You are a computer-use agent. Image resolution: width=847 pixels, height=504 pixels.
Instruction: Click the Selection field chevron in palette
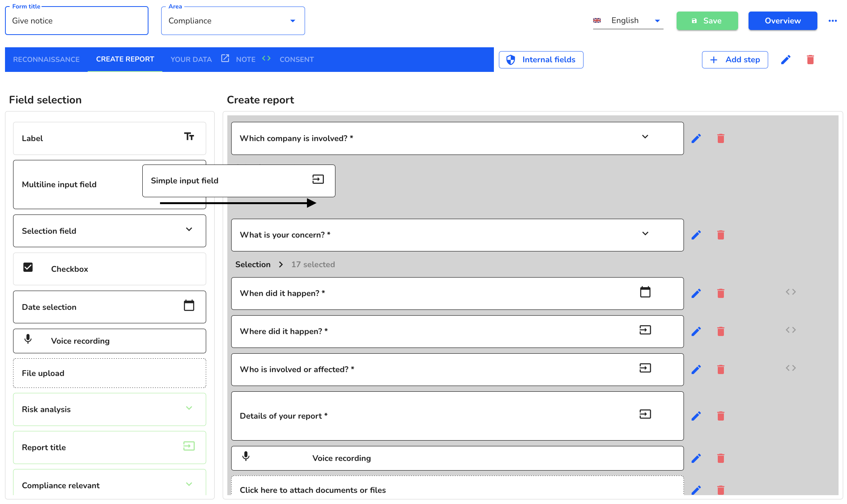tap(189, 230)
